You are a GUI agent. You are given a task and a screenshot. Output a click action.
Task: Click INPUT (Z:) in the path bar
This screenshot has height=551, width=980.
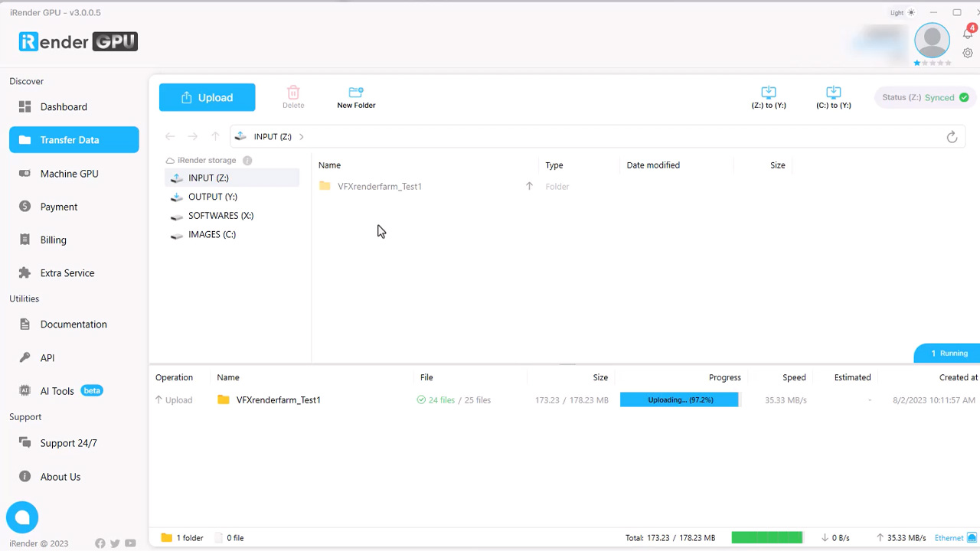273,137
